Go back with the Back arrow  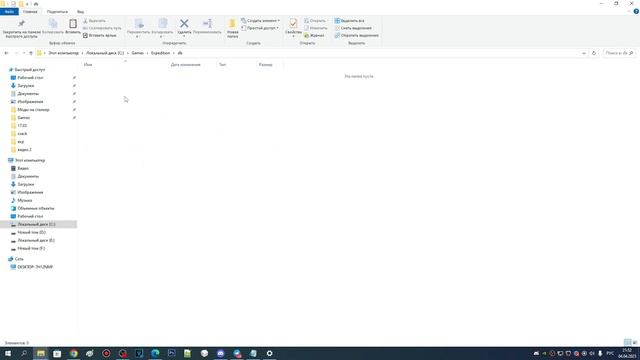point(6,53)
